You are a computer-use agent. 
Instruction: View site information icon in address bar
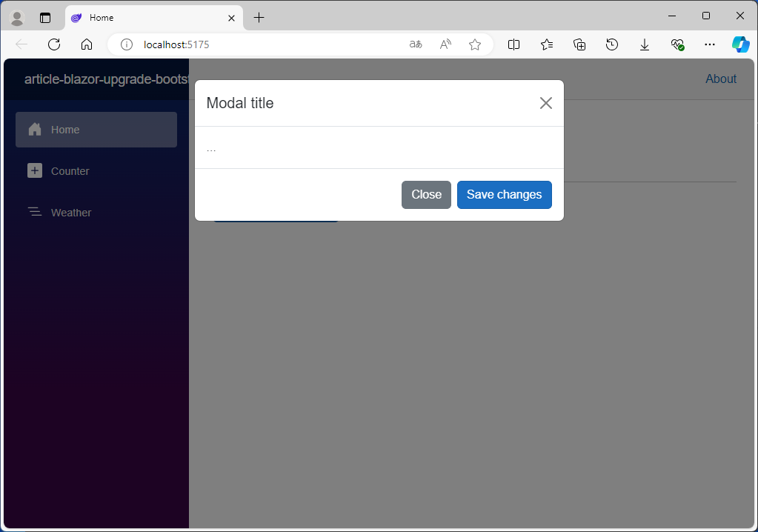tap(127, 44)
